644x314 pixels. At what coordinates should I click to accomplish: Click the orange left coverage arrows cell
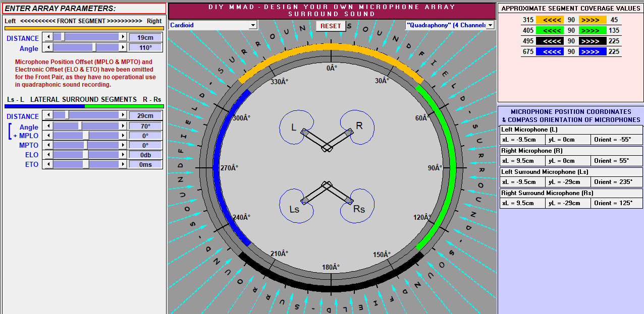[550, 20]
